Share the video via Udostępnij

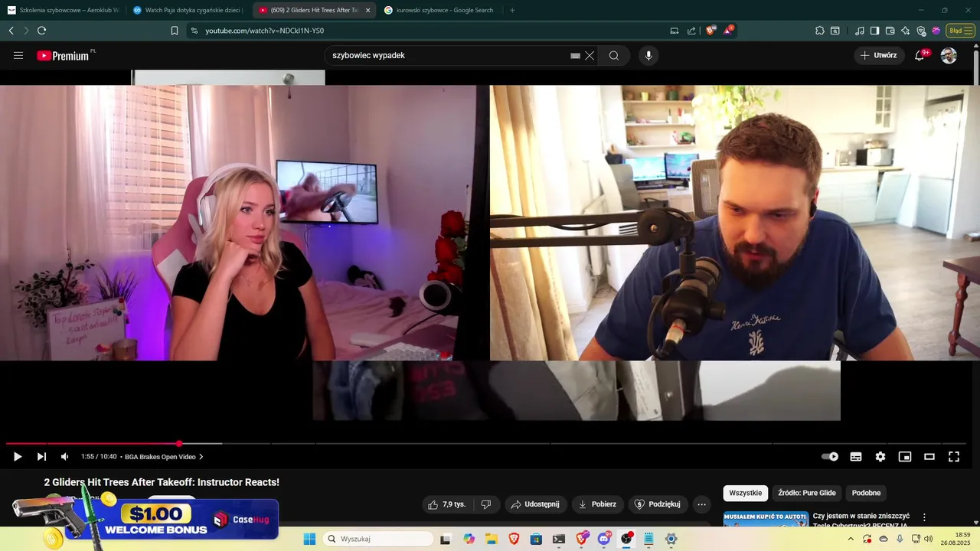[x=535, y=504]
